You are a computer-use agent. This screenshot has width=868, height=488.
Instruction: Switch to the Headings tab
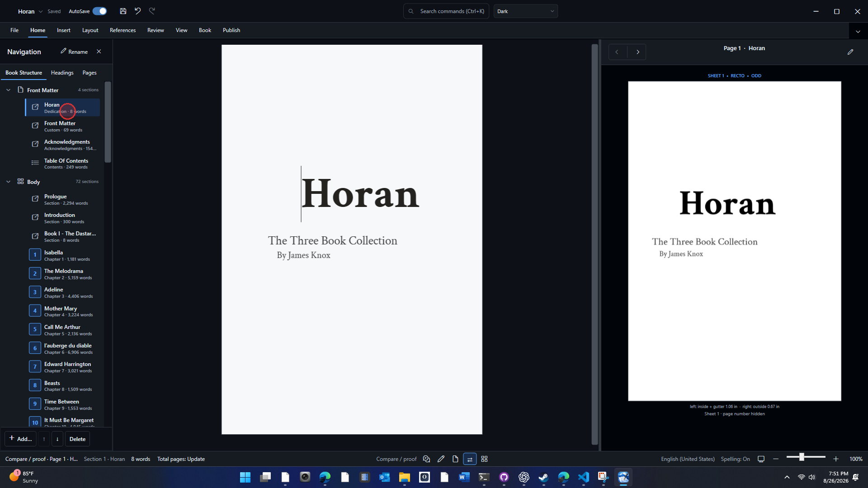coord(62,73)
